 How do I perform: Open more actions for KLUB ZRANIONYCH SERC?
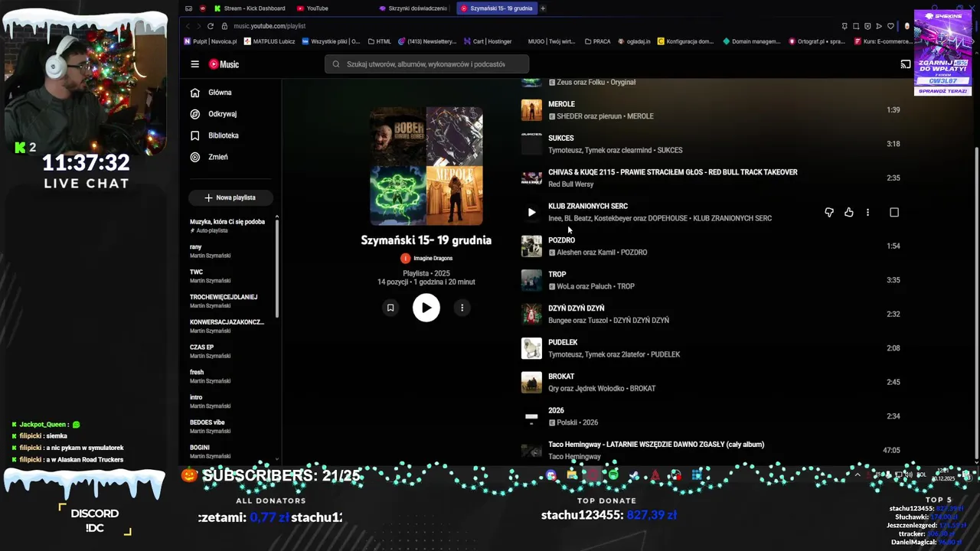click(x=867, y=212)
